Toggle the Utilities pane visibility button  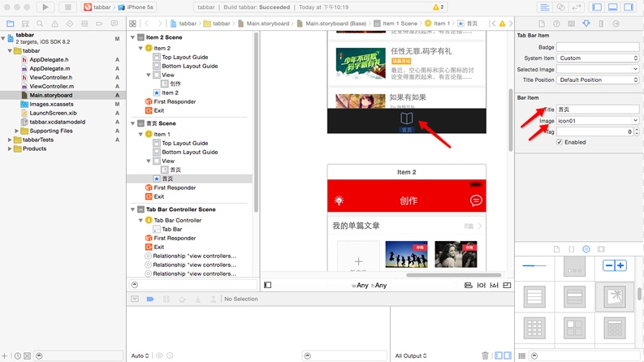629,7
